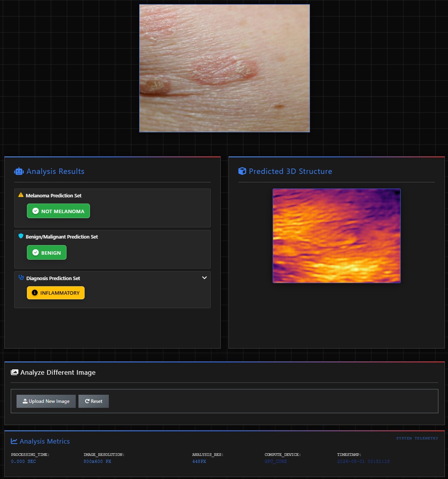Click the SYSTEM TELEMETRY label
Image resolution: width=448 pixels, height=479 pixels.
click(417, 438)
